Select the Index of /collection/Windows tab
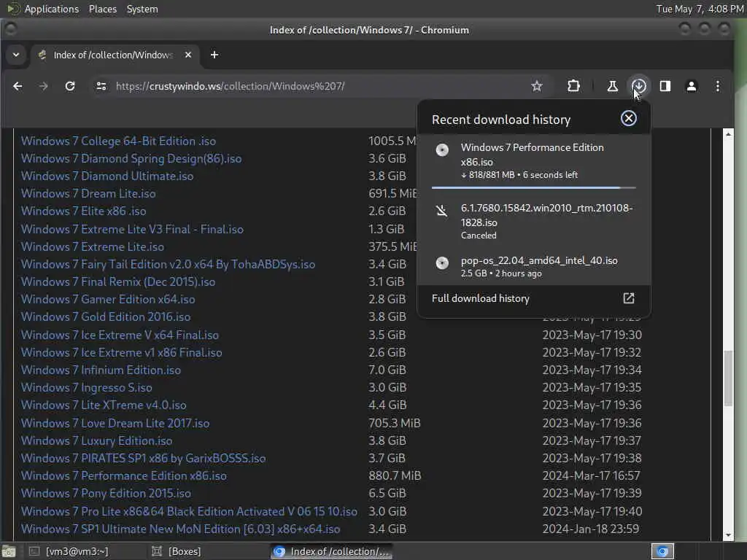Image resolution: width=747 pixels, height=560 pixels. pos(115,55)
